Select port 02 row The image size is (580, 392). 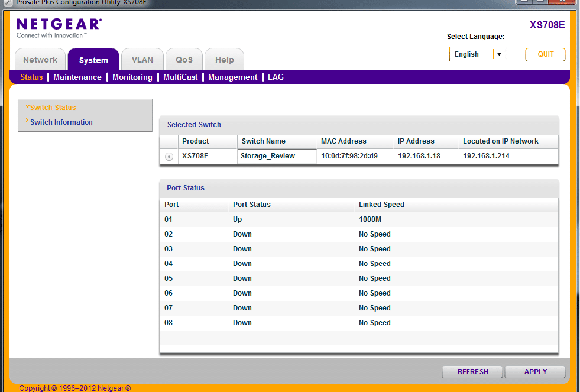(x=359, y=234)
